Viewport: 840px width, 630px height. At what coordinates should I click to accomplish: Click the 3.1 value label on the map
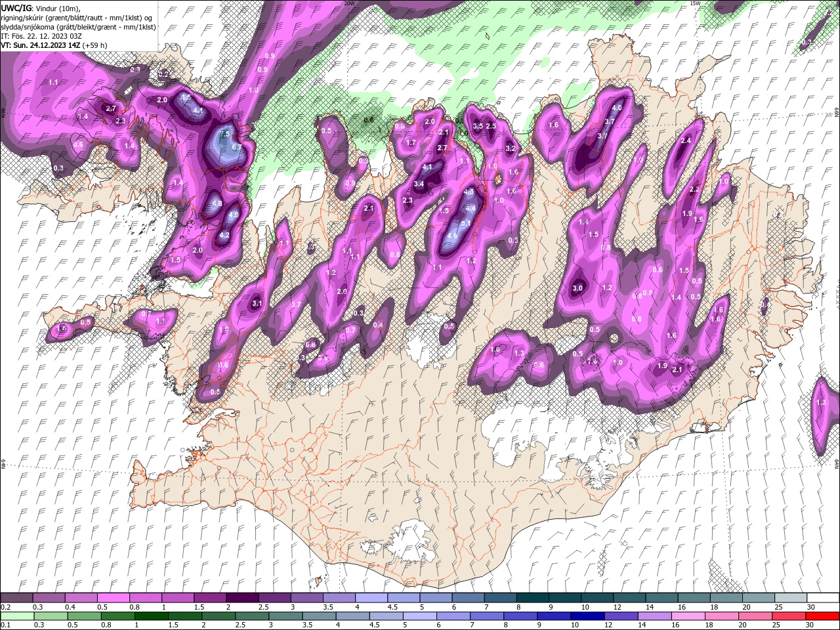[257, 303]
